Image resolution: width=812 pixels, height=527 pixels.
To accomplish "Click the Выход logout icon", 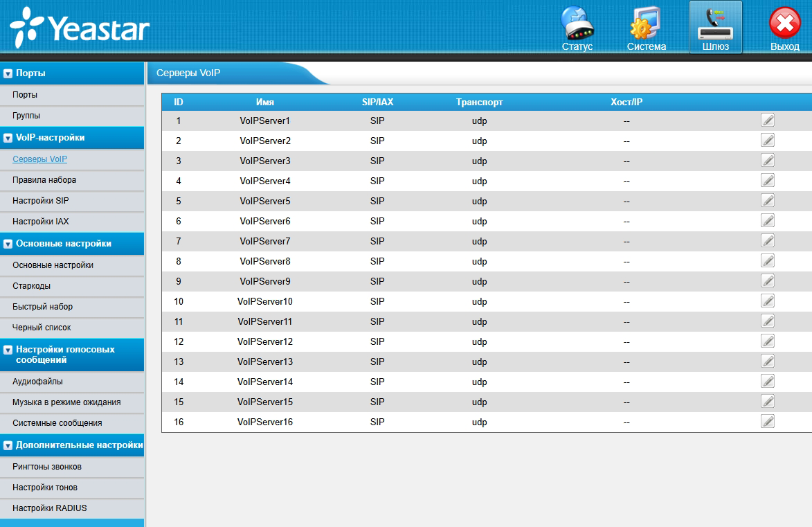I will (x=784, y=29).
